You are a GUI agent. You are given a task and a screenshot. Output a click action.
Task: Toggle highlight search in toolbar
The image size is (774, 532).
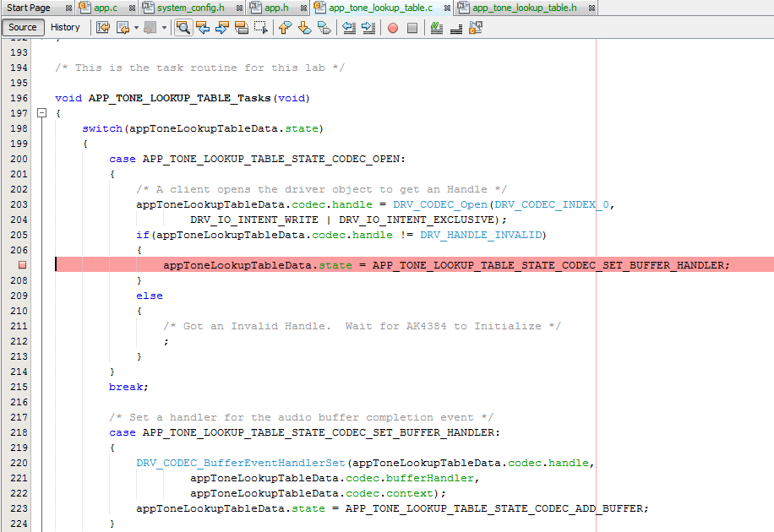(242, 28)
